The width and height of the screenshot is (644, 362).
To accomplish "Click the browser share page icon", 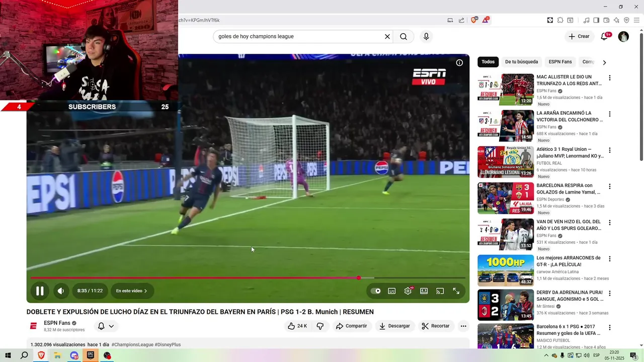I will point(461,20).
